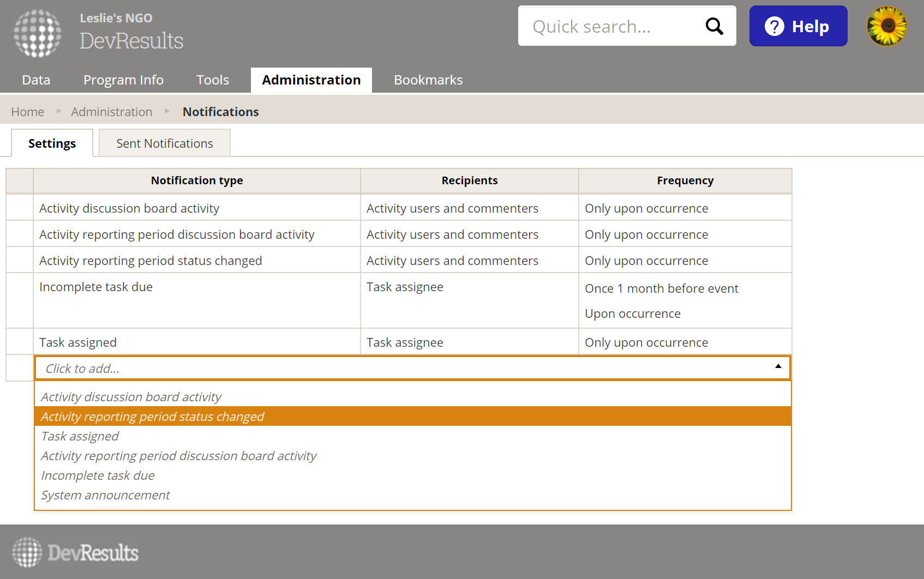Click the 'Click to add...' combo box field
The image size is (924, 579).
(x=412, y=368)
